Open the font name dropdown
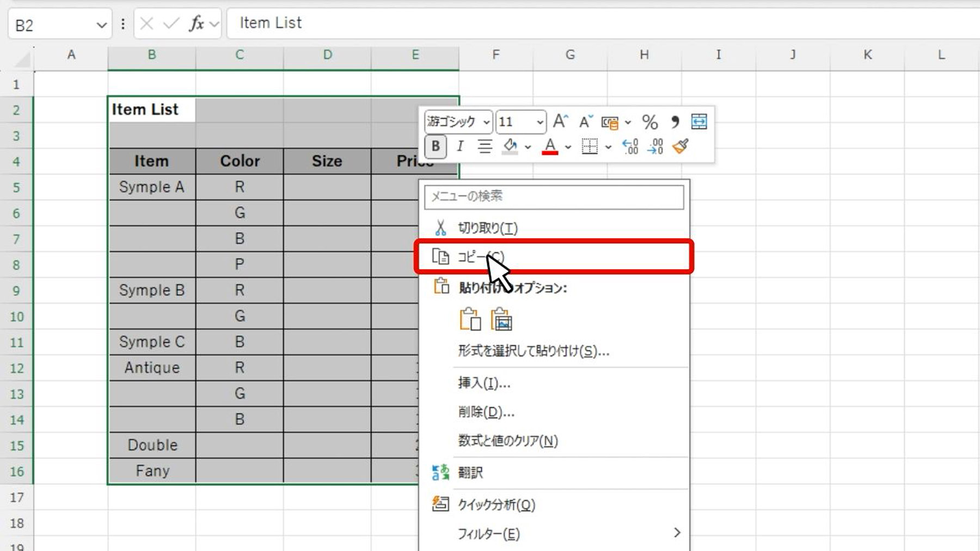 click(x=486, y=122)
